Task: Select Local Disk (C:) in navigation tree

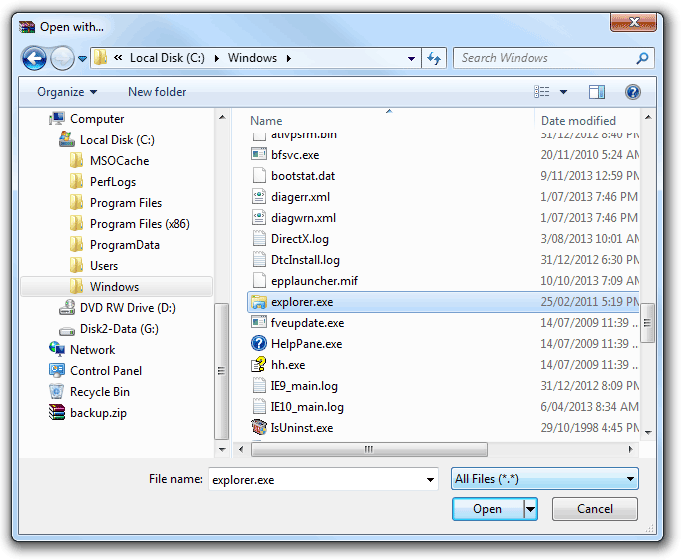Action: (117, 140)
